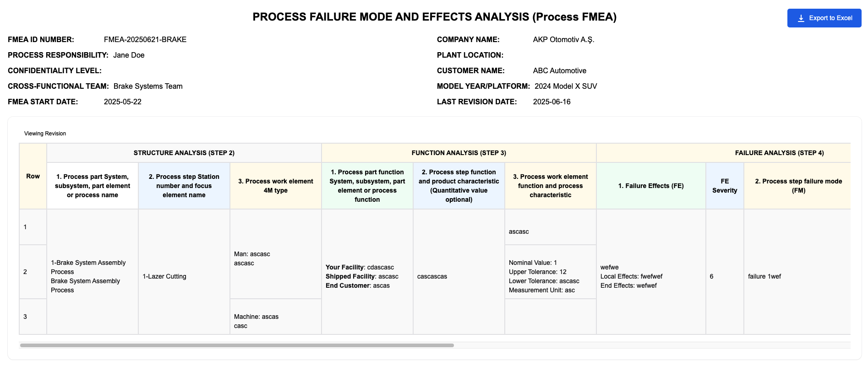Viewport: 868px width, 371px height.
Task: Select the horizontal scrollbar under the table
Action: tap(237, 345)
